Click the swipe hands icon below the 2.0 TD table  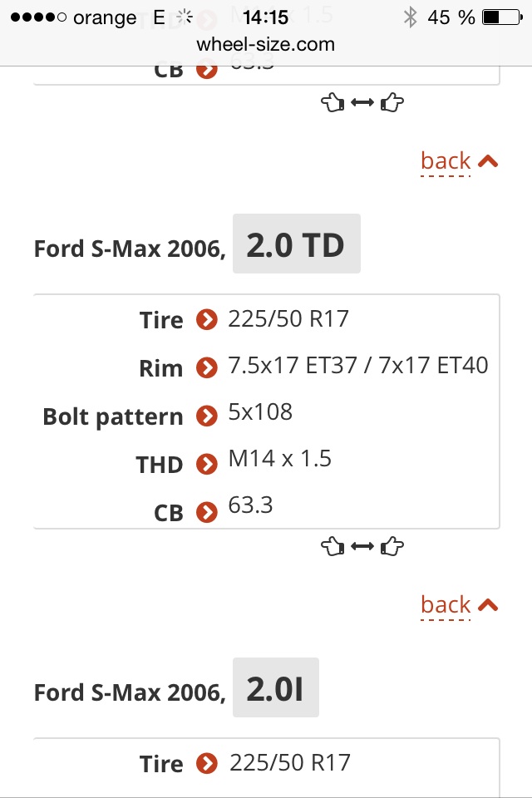point(362,547)
